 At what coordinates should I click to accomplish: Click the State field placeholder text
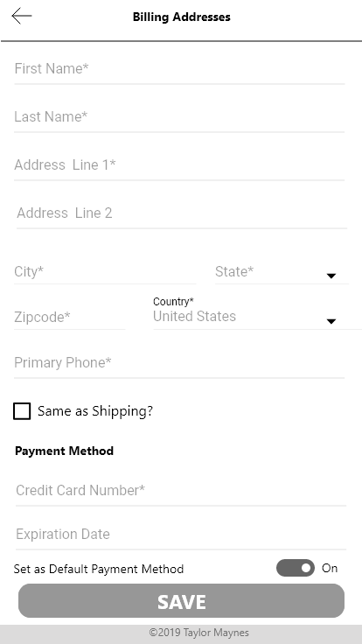coord(234,271)
